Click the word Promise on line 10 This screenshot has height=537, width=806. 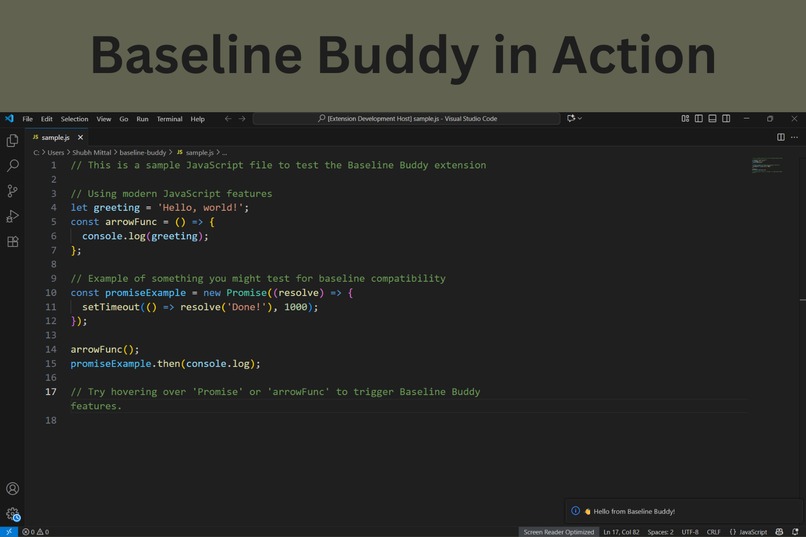point(246,292)
